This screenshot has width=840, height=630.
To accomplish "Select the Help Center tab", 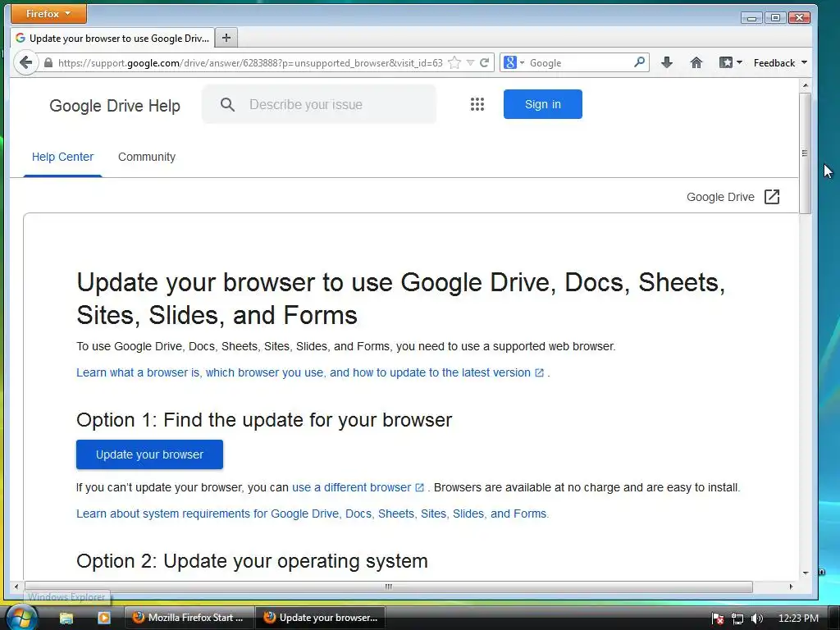I will (x=62, y=157).
